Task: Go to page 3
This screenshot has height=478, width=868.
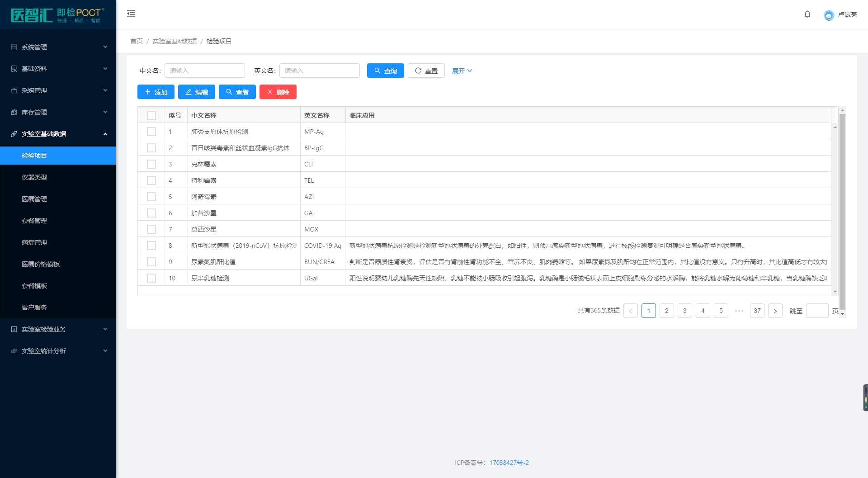Action: coord(685,311)
